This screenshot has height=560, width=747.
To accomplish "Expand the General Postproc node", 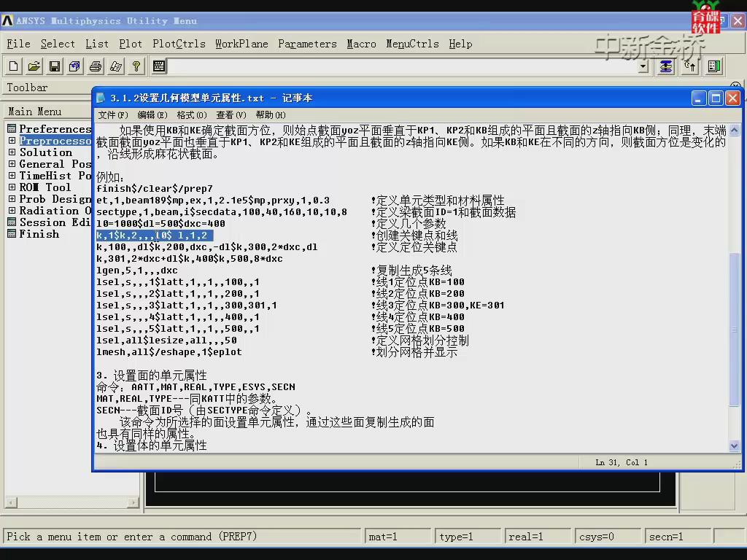I will click(12, 164).
